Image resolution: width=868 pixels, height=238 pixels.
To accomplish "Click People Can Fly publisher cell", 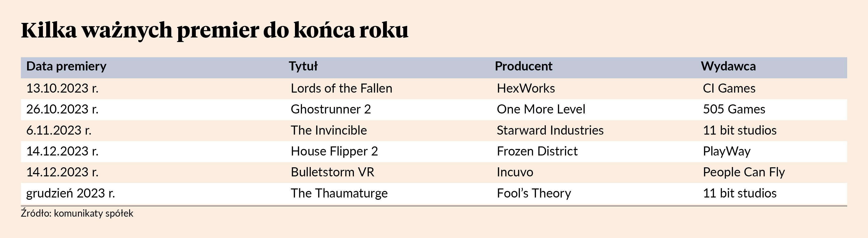I will [744, 173].
